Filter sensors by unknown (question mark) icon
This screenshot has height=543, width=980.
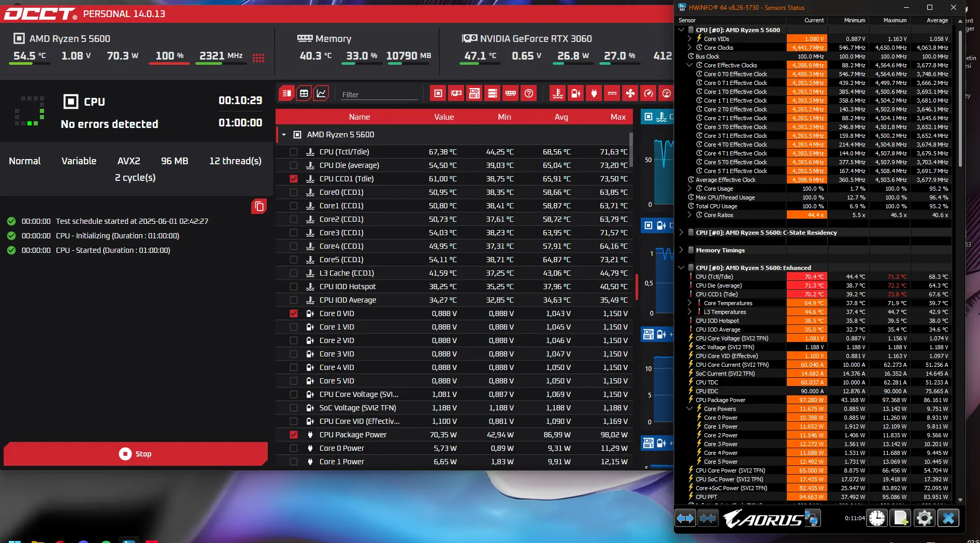pyautogui.click(x=529, y=93)
